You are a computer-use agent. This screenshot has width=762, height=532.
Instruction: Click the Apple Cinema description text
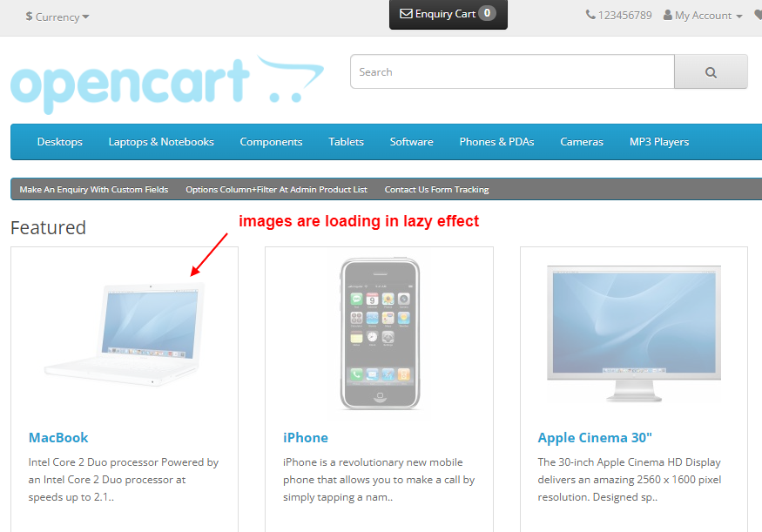(x=630, y=480)
